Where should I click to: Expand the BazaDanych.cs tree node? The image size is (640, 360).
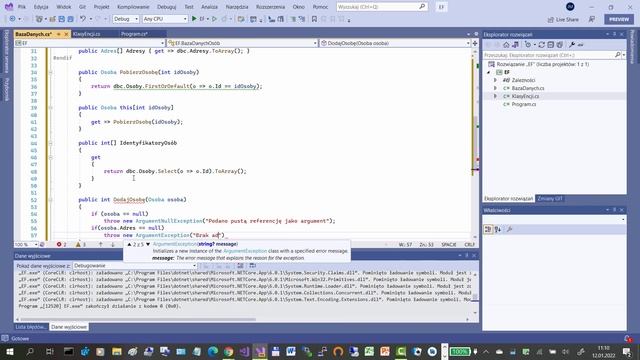[x=496, y=88]
